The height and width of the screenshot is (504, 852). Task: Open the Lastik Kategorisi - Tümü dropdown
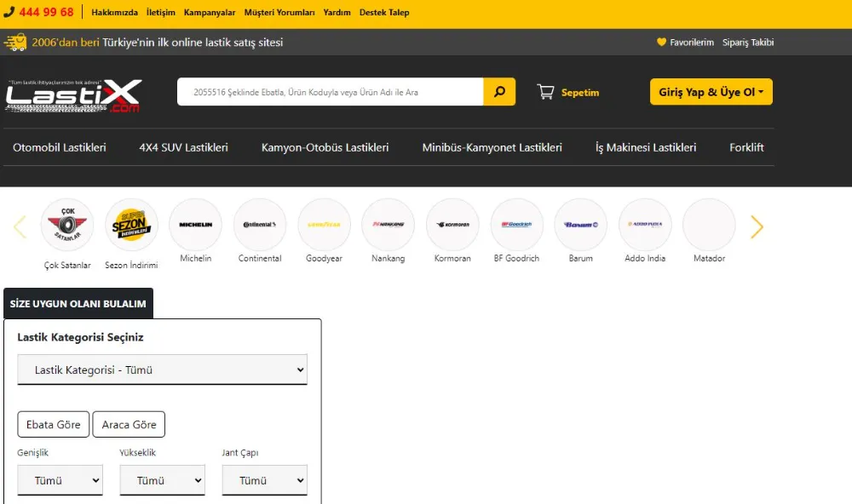click(x=163, y=369)
